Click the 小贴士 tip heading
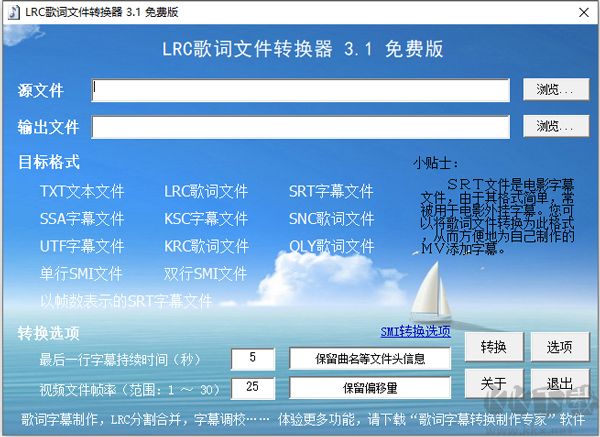 (435, 163)
